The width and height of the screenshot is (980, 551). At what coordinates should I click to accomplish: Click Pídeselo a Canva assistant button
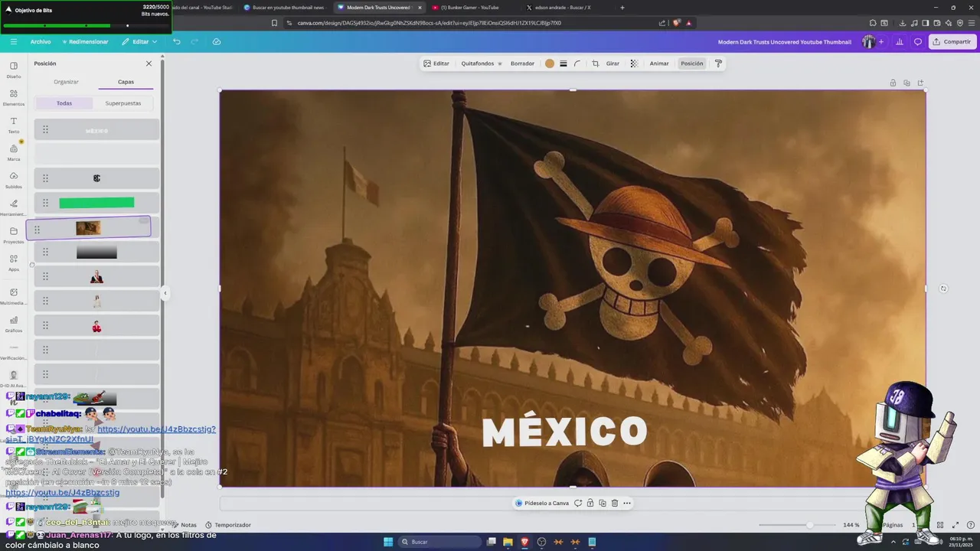click(x=542, y=503)
